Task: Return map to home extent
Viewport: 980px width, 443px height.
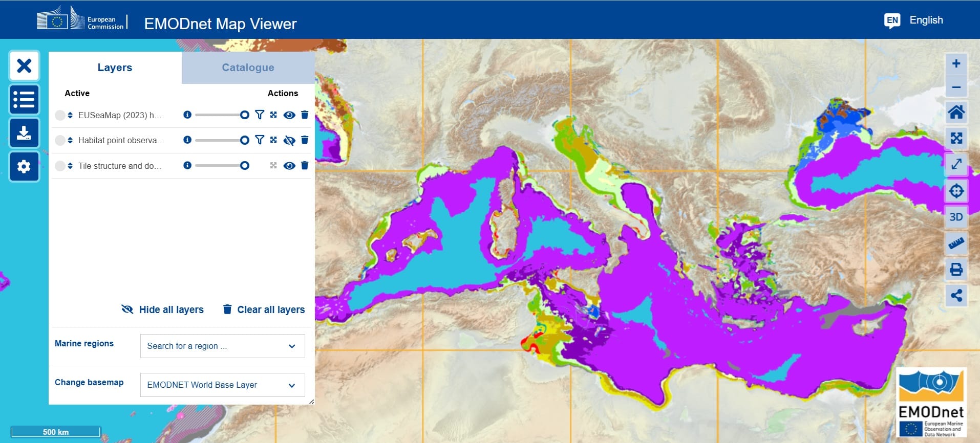Action: pos(956,112)
